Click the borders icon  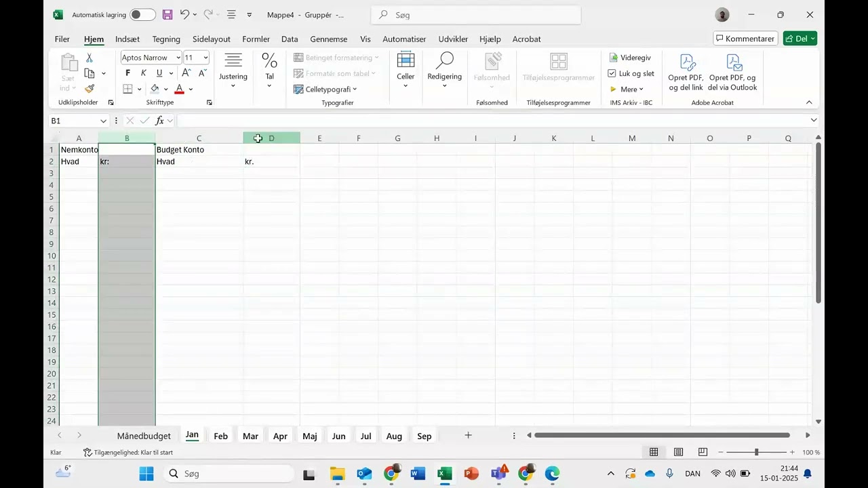127,89
